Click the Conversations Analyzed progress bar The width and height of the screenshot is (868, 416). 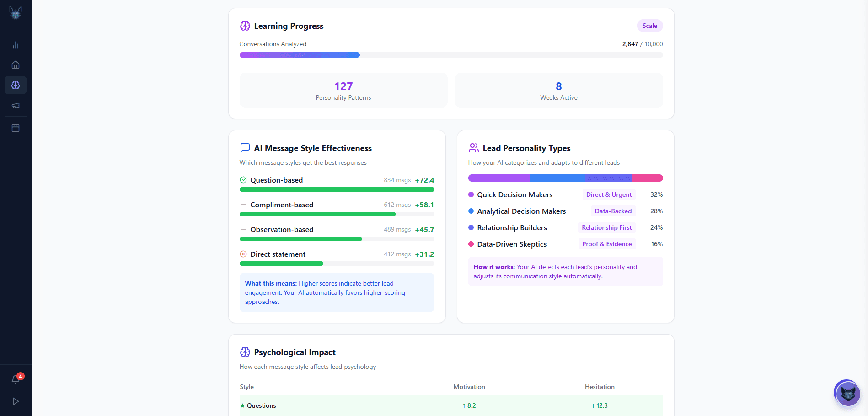pos(451,54)
